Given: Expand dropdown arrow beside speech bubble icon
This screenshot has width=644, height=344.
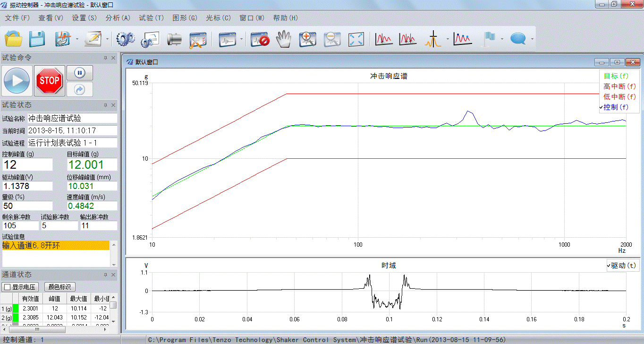Looking at the screenshot, I should click(x=532, y=39).
